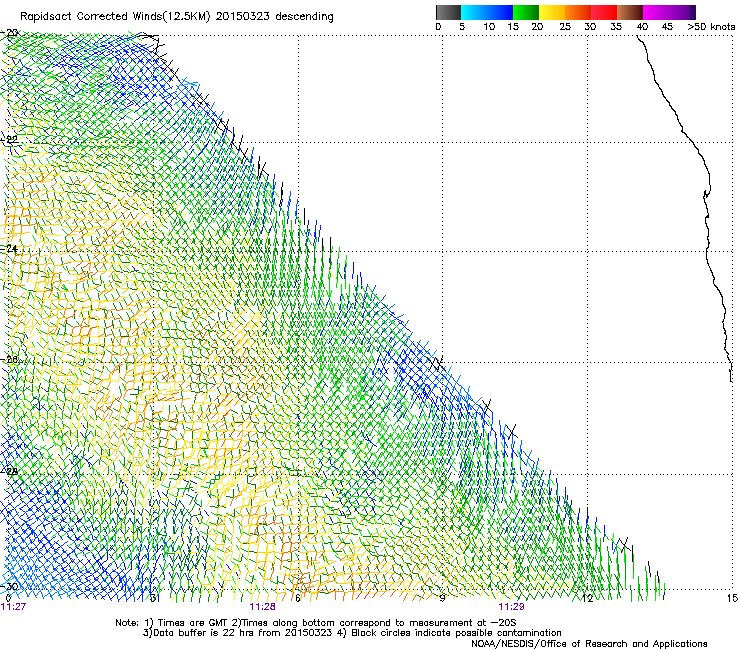Viewport: 740px width, 650px height.
Task: Pick the yellow 20-25 knots legend swatch
Action: point(552,12)
